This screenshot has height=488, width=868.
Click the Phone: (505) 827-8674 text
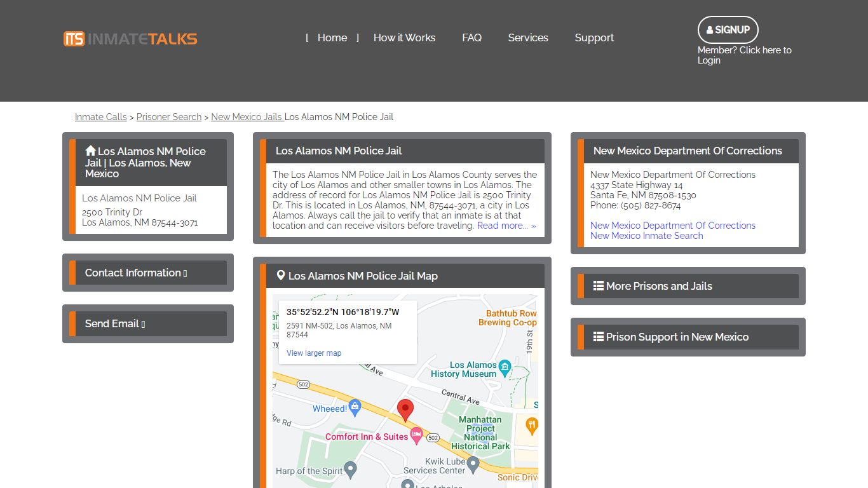point(635,205)
